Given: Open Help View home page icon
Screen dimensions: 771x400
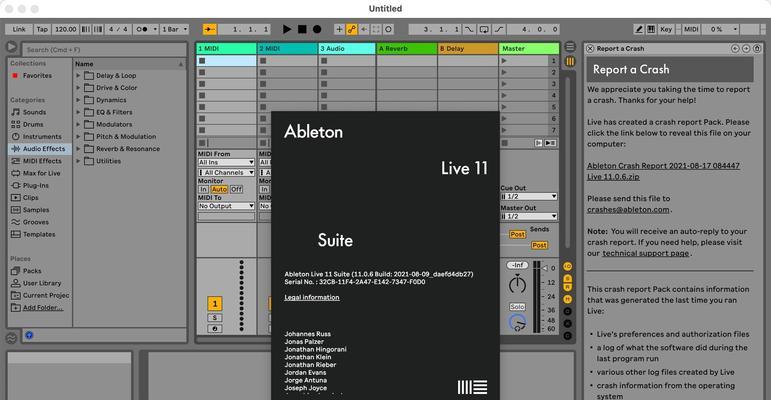Looking at the screenshot, I should click(757, 49).
